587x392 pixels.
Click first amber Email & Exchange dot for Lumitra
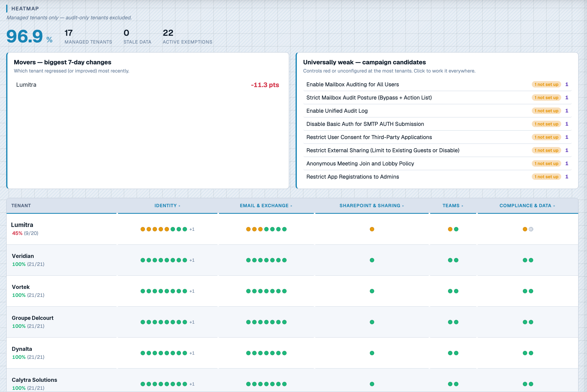point(248,229)
